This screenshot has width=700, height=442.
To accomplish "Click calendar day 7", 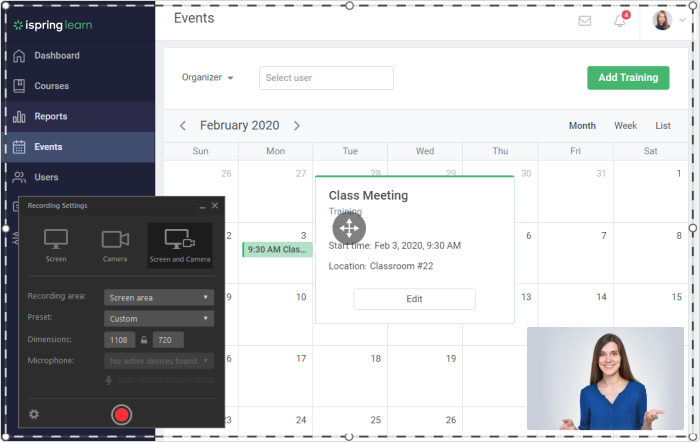I will (604, 236).
